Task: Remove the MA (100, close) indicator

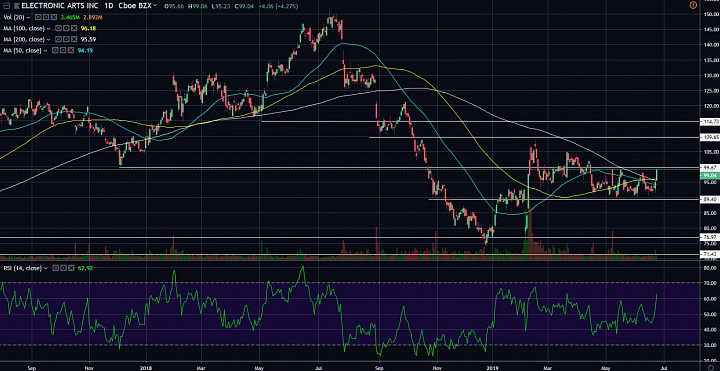Action: 74,28
